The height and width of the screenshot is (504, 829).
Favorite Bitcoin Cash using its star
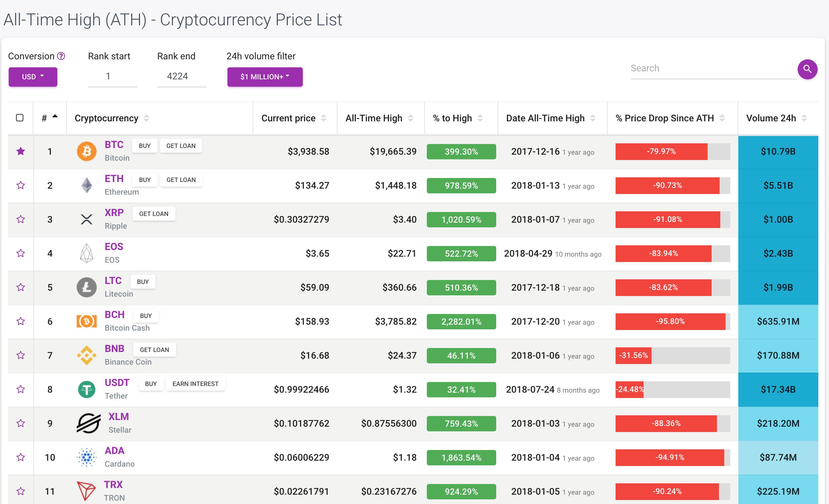click(x=21, y=321)
